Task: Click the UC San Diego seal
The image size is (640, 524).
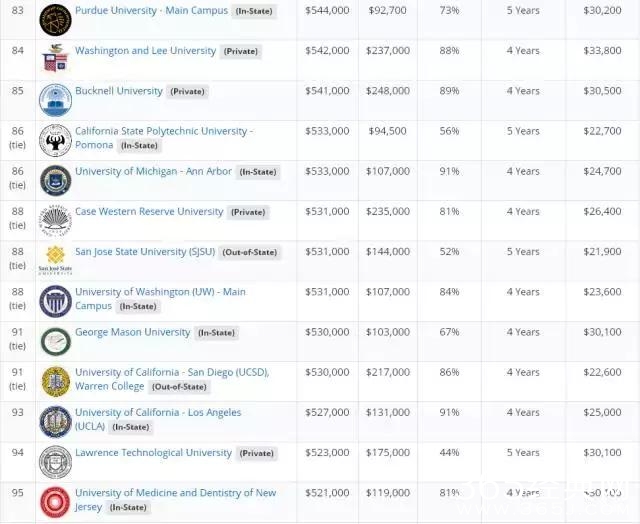Action: tap(55, 381)
